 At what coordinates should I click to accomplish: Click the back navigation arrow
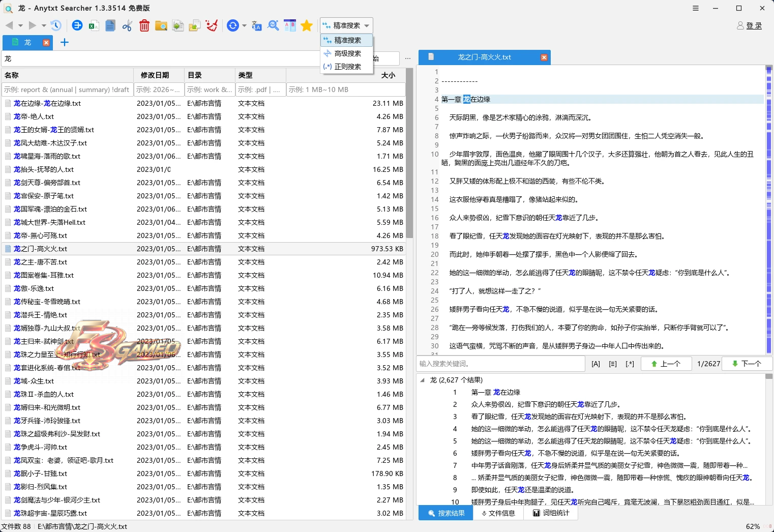pyautogui.click(x=9, y=25)
